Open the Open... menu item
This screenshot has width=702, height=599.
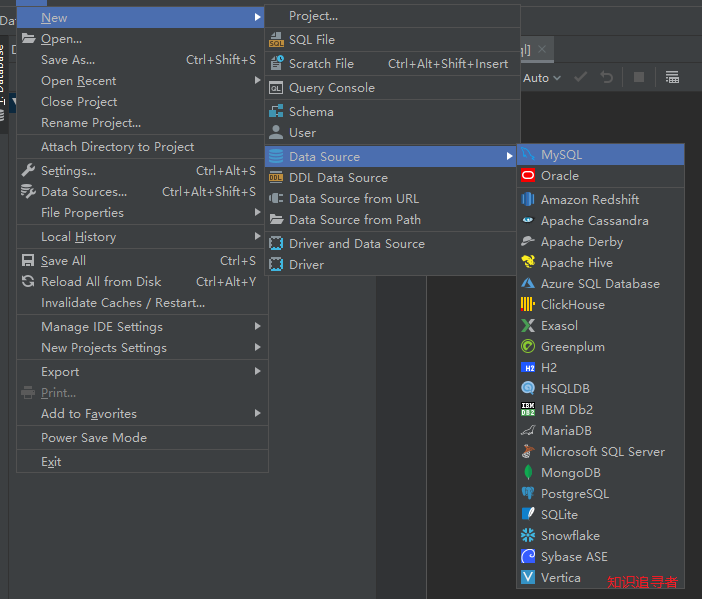click(x=140, y=39)
